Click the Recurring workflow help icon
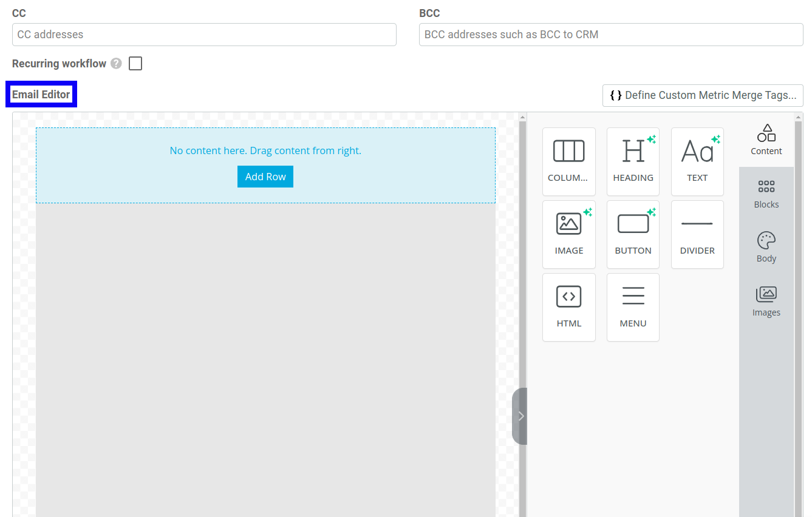Image resolution: width=812 pixels, height=517 pixels. pos(116,64)
